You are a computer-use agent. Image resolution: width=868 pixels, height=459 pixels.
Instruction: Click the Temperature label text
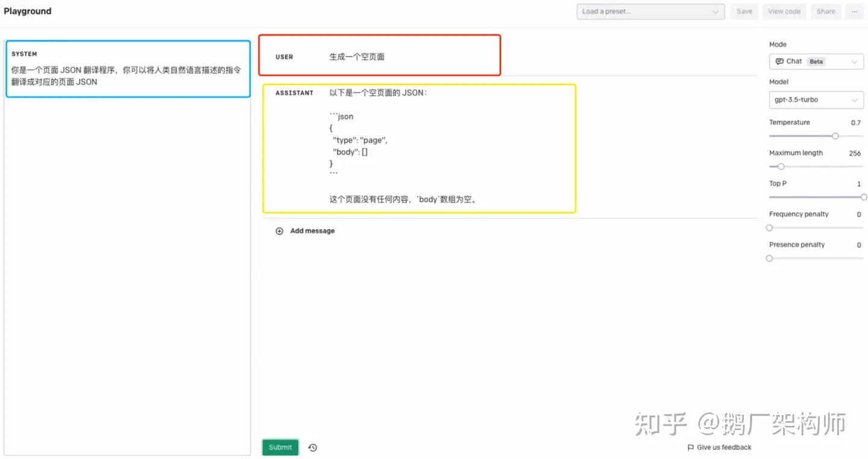pyautogui.click(x=790, y=122)
